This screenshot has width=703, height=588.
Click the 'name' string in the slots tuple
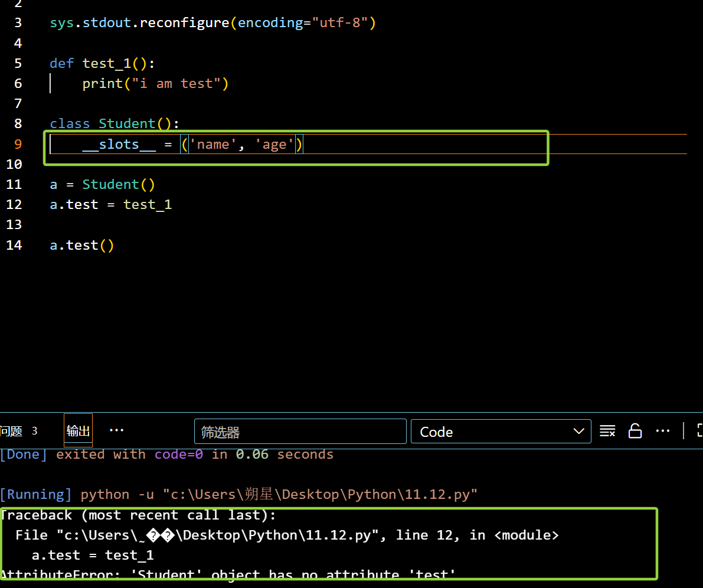(x=213, y=145)
